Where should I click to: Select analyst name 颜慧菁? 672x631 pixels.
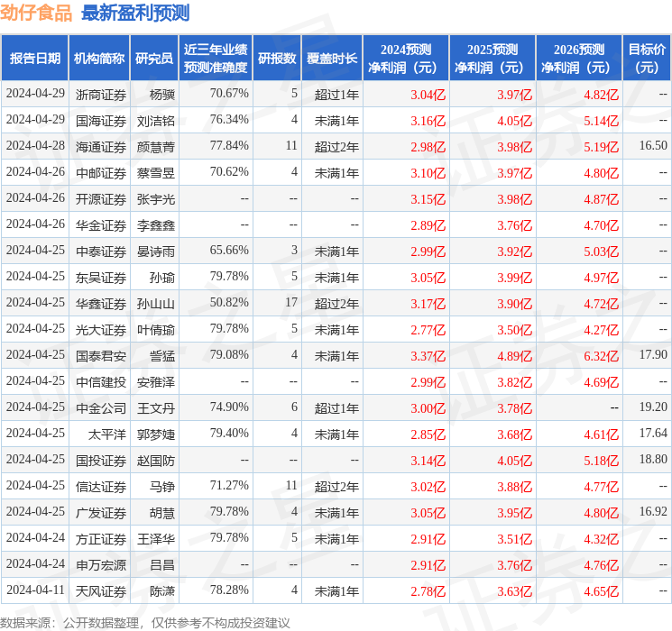(x=156, y=147)
